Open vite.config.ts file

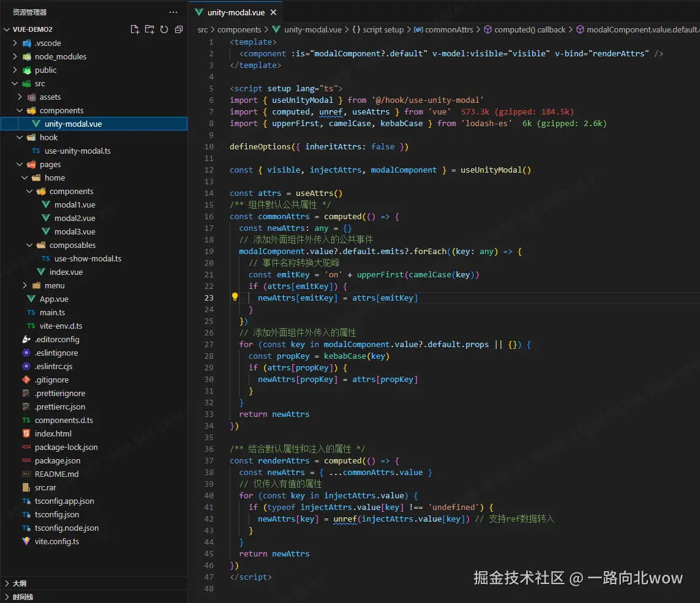coord(94,541)
